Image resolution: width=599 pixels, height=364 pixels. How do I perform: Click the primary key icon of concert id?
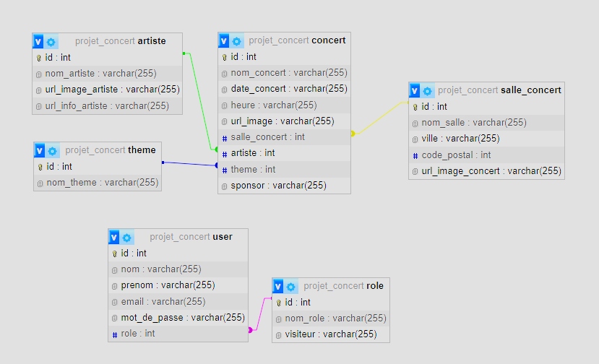click(x=224, y=57)
